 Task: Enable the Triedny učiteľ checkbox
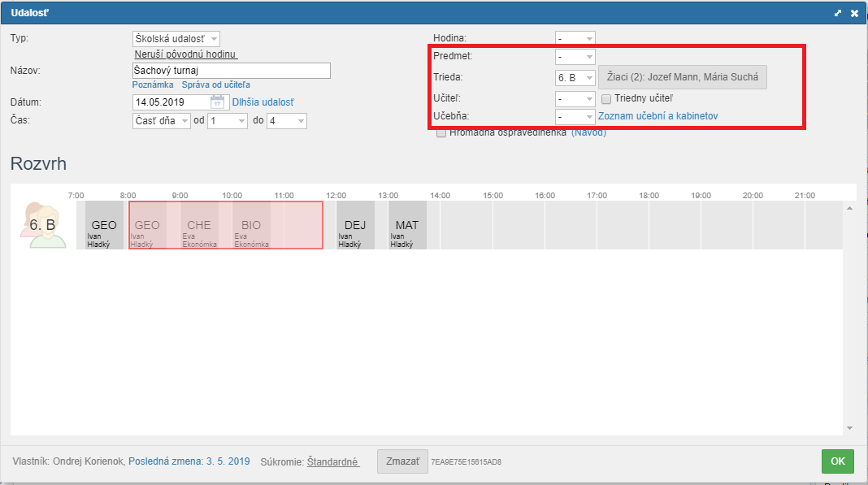[x=606, y=98]
